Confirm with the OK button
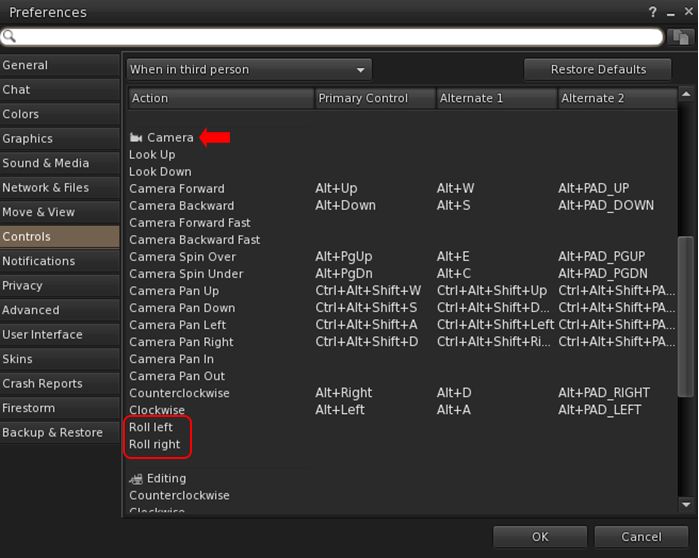Screen dimensions: 699x558 point(540,536)
